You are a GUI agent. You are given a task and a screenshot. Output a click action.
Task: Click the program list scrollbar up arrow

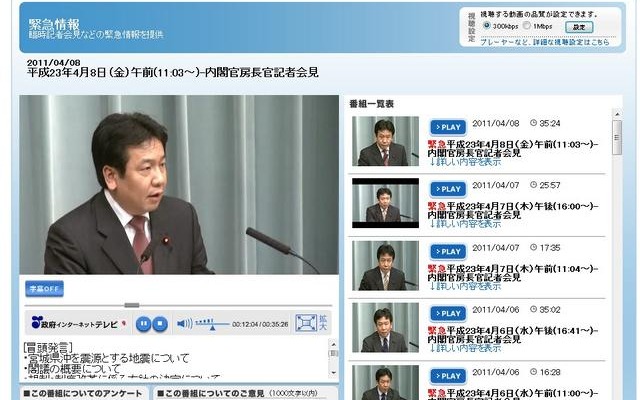pyautogui.click(x=617, y=114)
